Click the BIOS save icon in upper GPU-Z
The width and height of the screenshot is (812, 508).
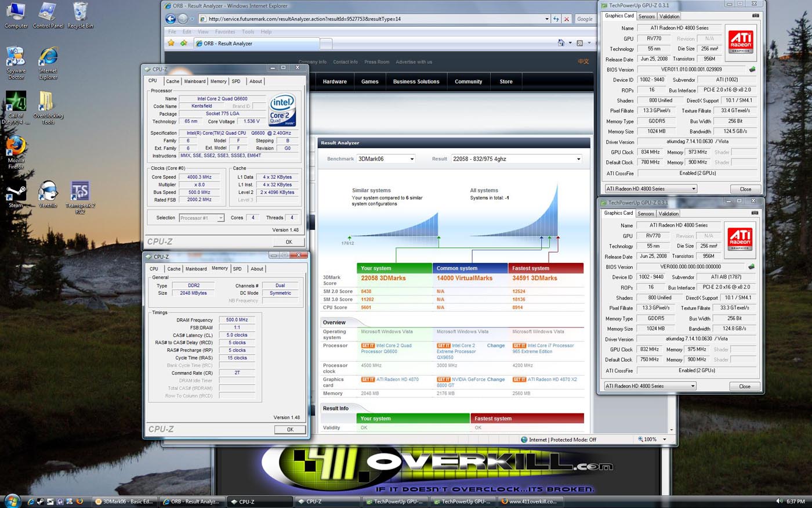(752, 70)
